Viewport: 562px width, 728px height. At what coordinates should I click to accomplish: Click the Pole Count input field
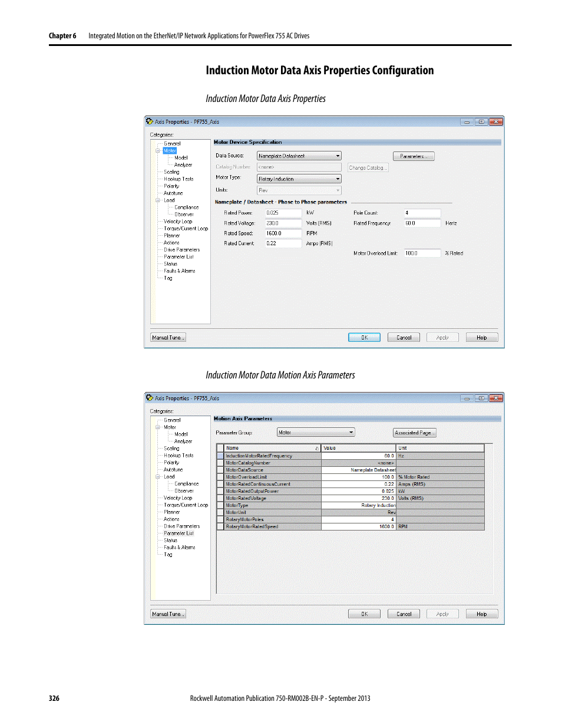point(422,213)
